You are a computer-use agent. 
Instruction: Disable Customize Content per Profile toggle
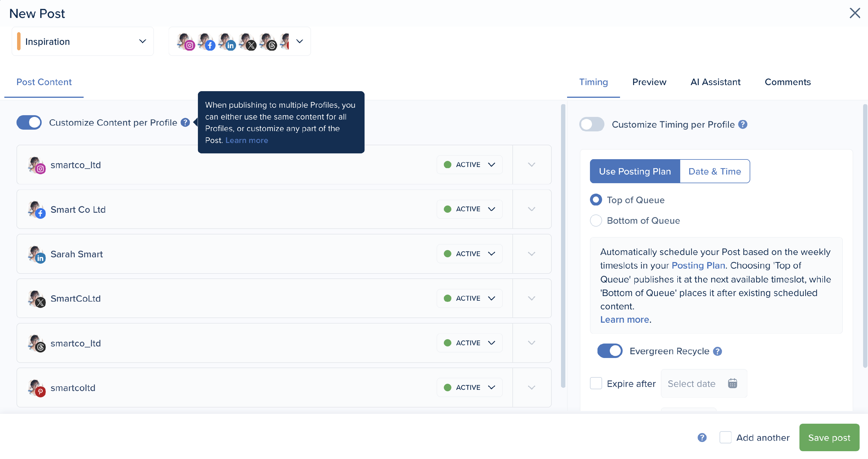point(29,122)
